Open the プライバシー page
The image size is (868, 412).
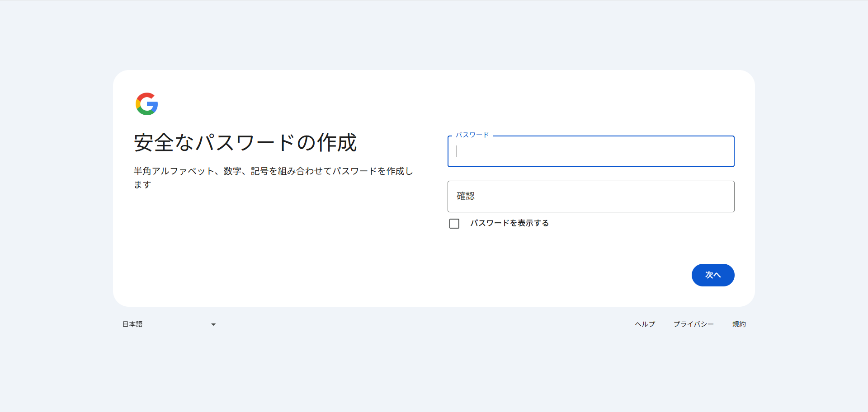(693, 324)
